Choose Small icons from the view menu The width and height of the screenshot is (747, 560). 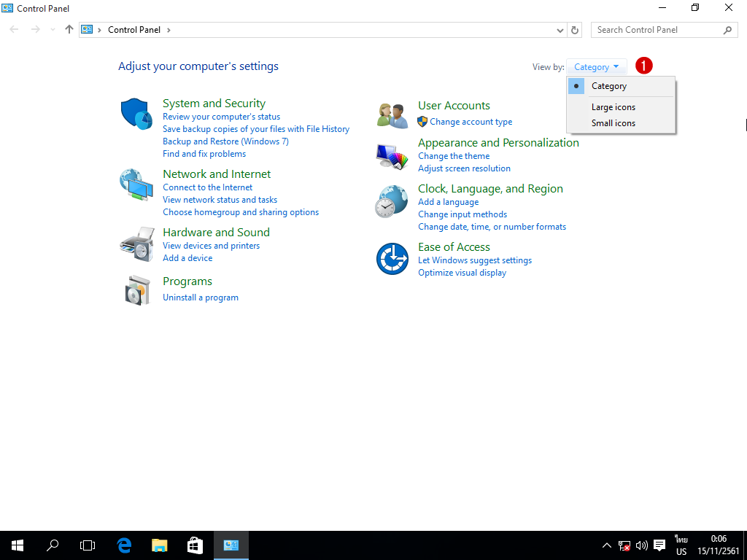coord(614,123)
